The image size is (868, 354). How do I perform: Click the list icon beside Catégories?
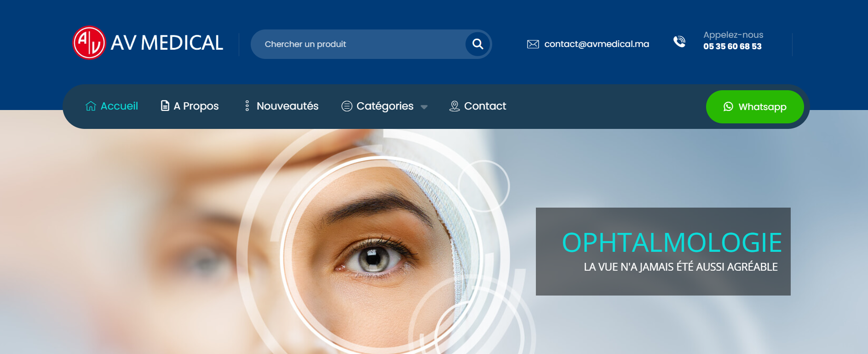coord(347,106)
